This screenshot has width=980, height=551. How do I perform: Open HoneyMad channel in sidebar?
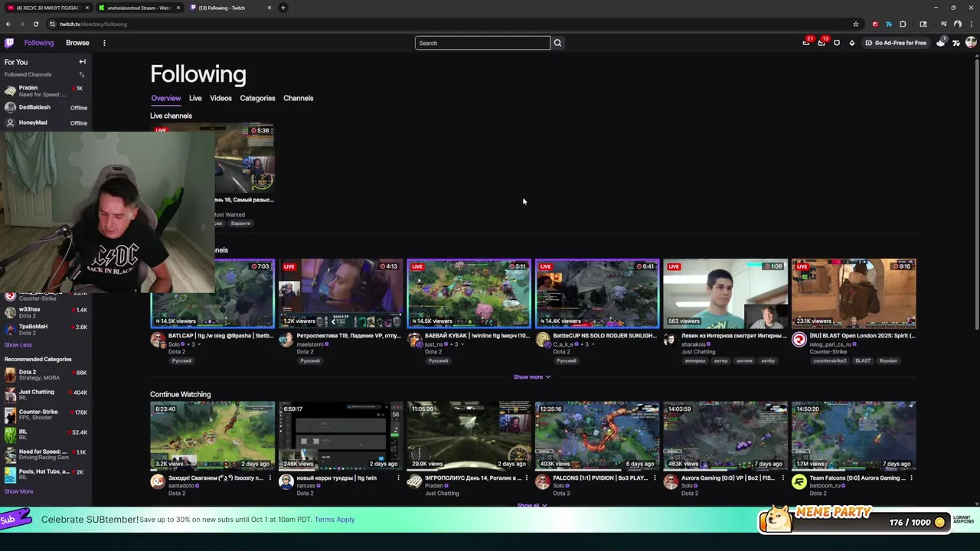point(46,122)
